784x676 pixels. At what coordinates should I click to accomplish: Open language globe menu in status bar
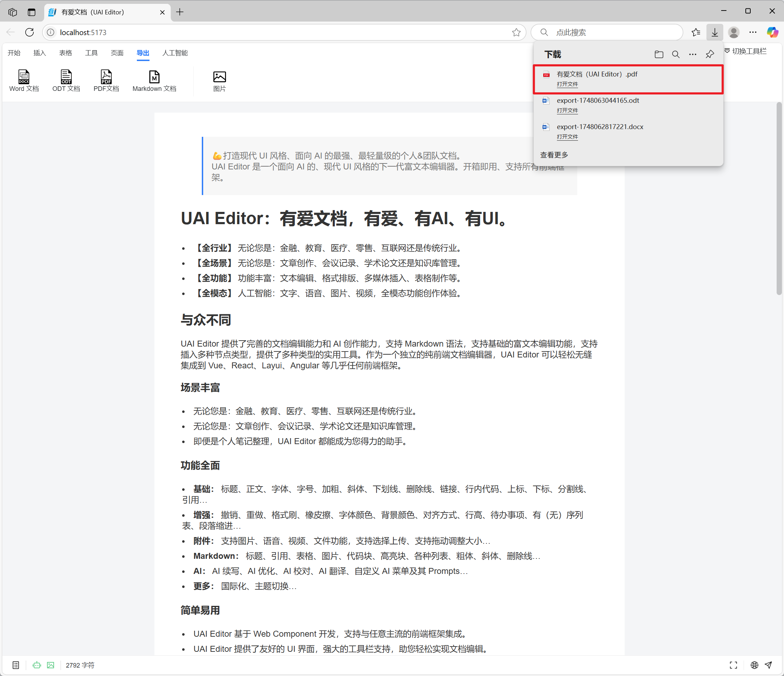coord(754,665)
